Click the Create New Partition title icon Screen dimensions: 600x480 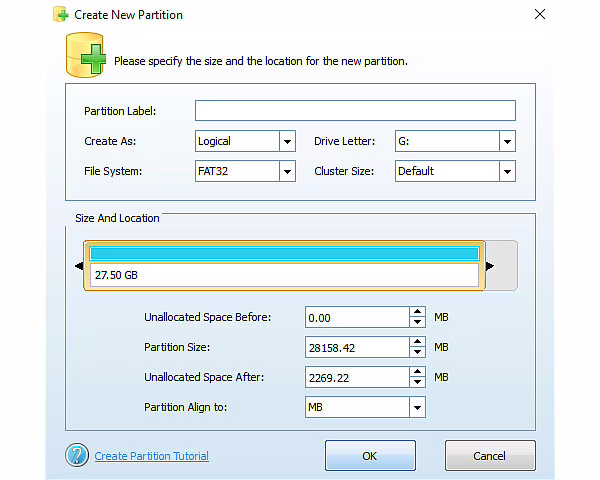click(x=61, y=15)
